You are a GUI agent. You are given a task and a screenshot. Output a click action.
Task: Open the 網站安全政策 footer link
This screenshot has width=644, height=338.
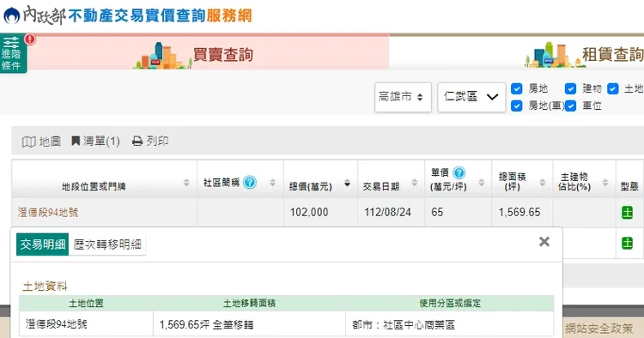click(x=598, y=329)
